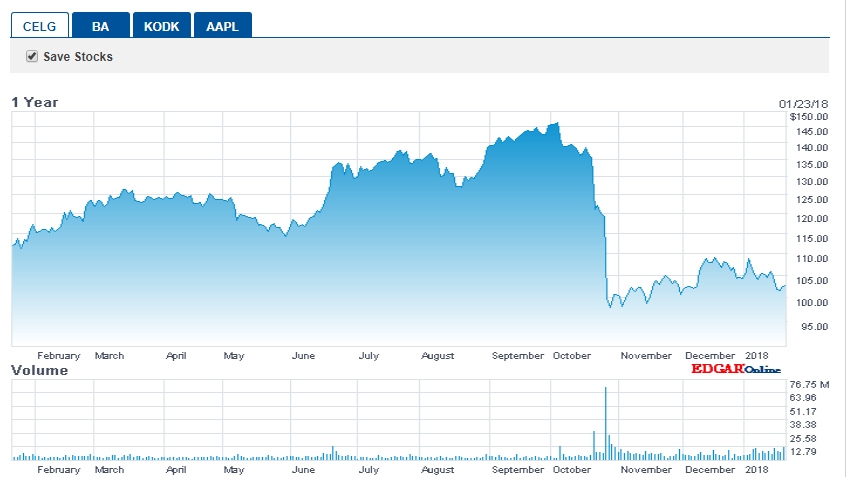Viewport: 852px width, 477px height.
Task: Click the 110.00 price axis label
Action: point(812,259)
